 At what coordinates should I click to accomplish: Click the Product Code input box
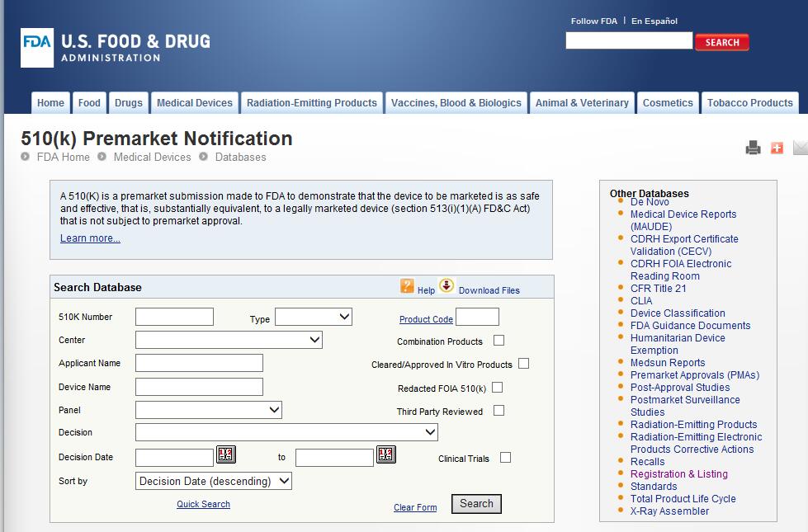(x=477, y=317)
